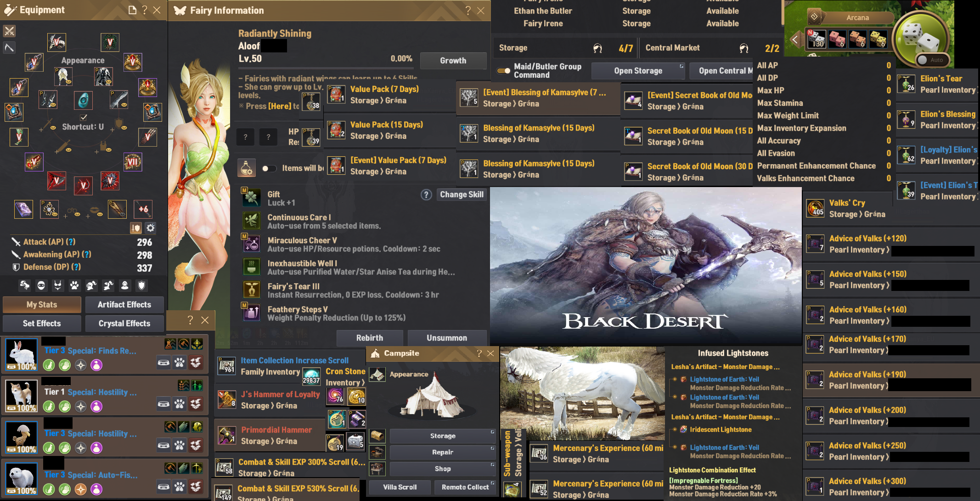980x501 pixels.
Task: Select the scythe life gear icon
Action: (x=9, y=47)
